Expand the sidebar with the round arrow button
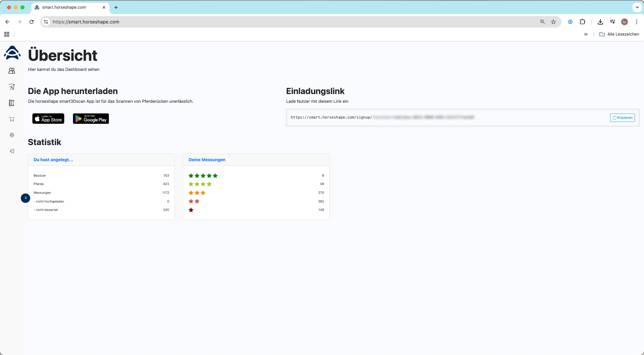The image size is (644, 355). point(25,198)
